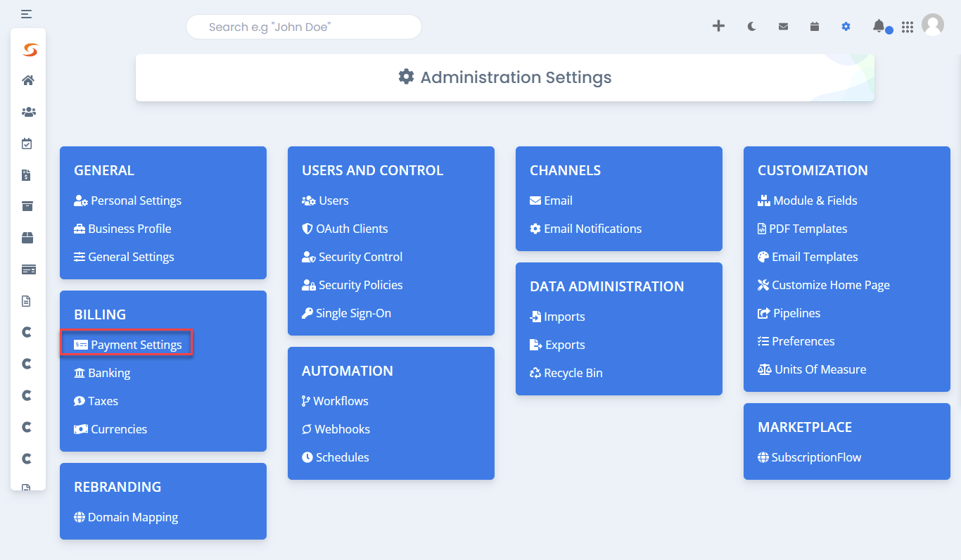Open the envelope mail icon in header

(783, 27)
